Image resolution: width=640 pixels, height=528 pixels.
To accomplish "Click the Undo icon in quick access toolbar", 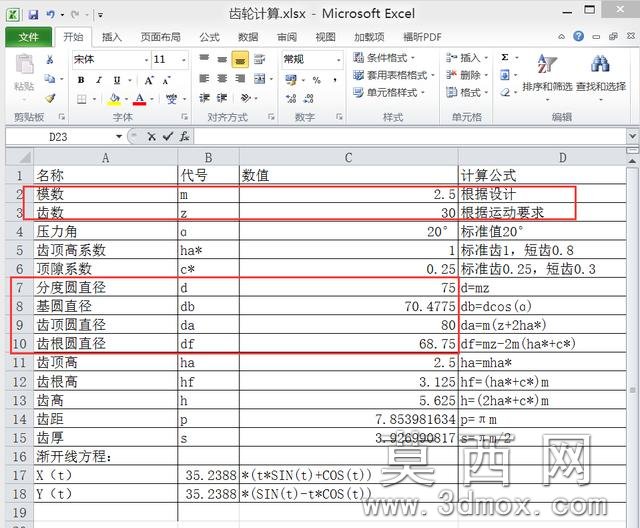I will pos(51,15).
